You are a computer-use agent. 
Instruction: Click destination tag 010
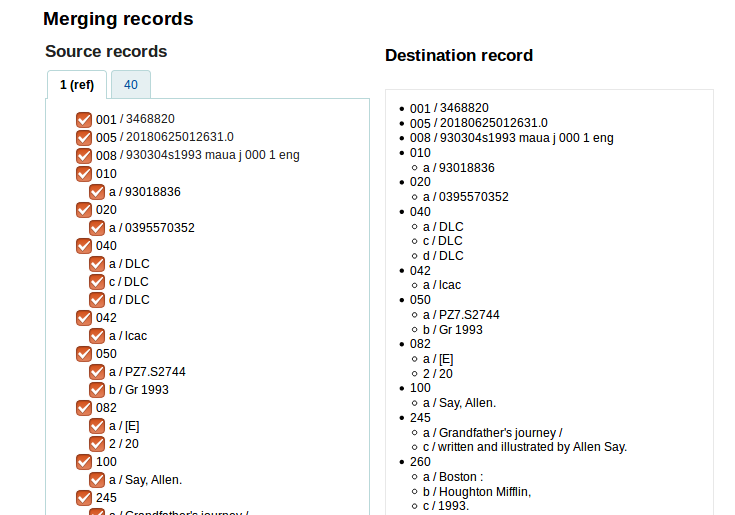[420, 153]
